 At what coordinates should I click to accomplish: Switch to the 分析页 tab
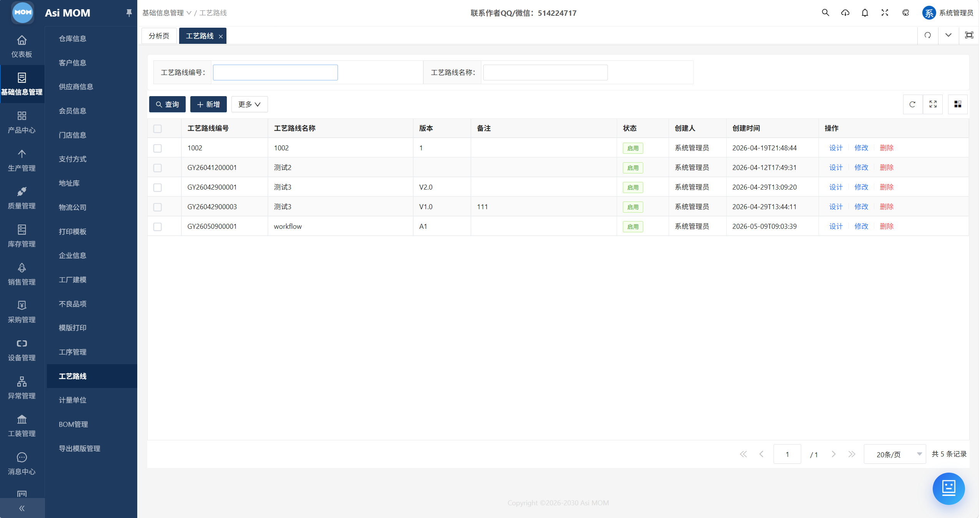click(x=159, y=36)
